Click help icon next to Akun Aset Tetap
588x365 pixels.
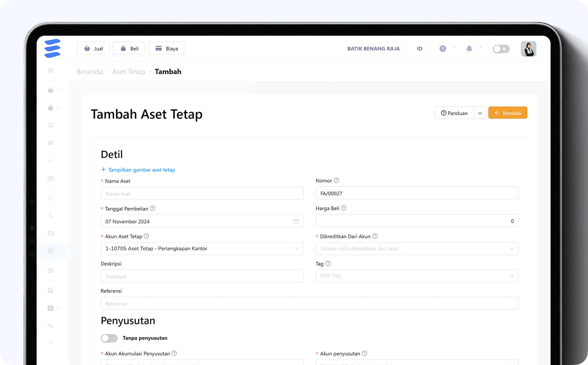point(146,236)
